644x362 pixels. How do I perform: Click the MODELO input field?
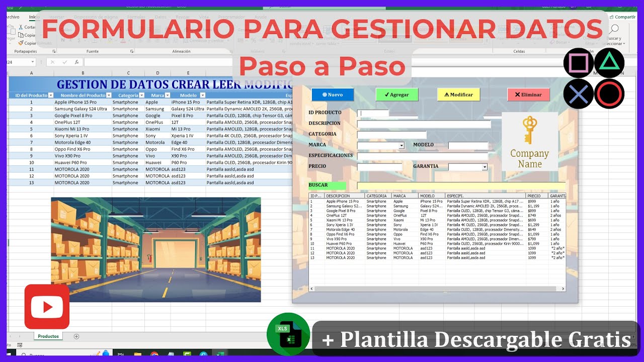[468, 146]
